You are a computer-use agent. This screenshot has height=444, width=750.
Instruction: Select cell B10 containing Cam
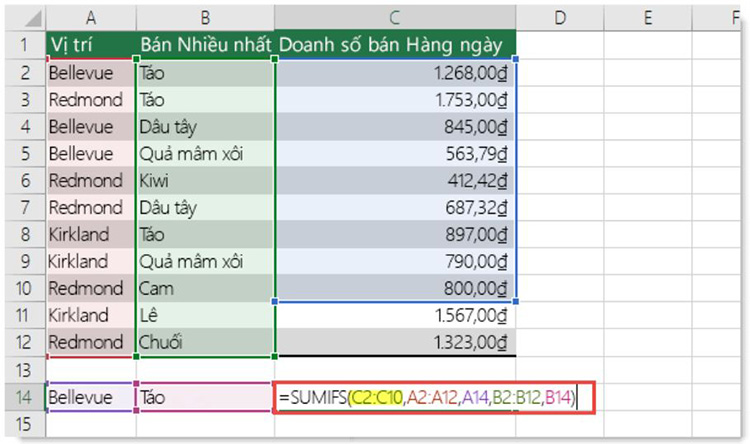tap(205, 288)
